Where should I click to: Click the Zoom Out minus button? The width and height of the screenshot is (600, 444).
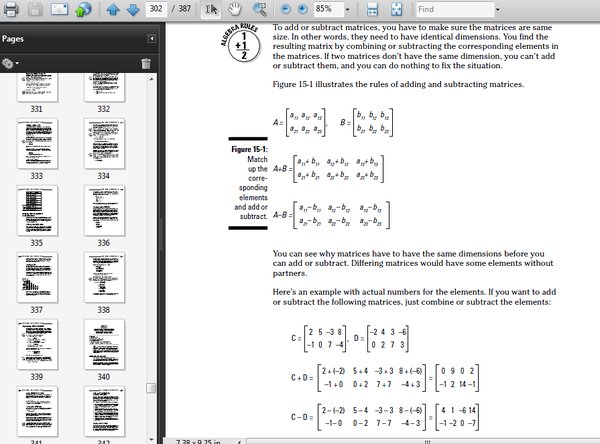(x=285, y=9)
